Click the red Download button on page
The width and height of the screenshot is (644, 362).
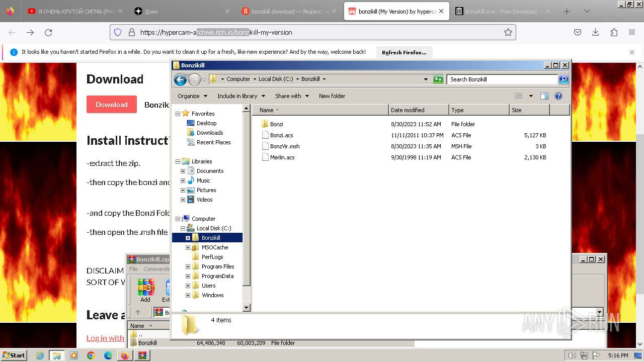click(x=112, y=105)
